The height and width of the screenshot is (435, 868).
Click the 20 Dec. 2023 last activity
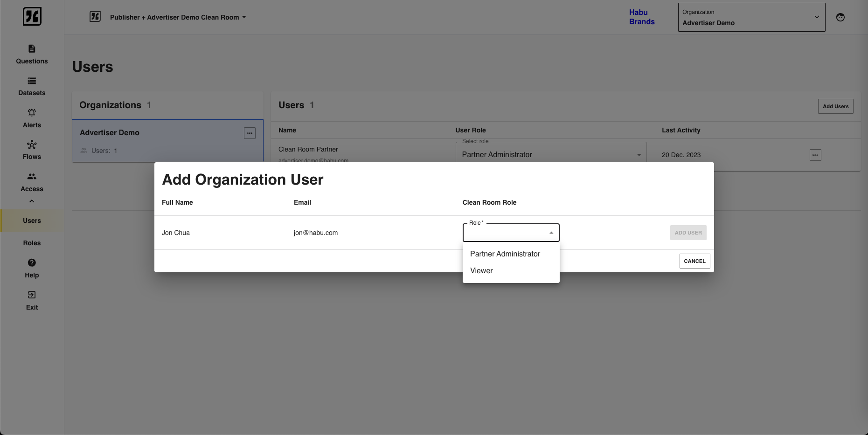(x=681, y=155)
